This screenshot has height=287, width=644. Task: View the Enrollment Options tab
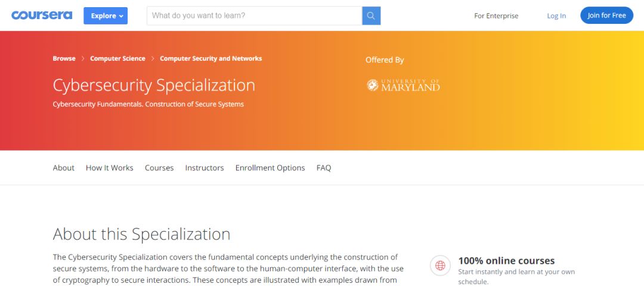click(270, 168)
